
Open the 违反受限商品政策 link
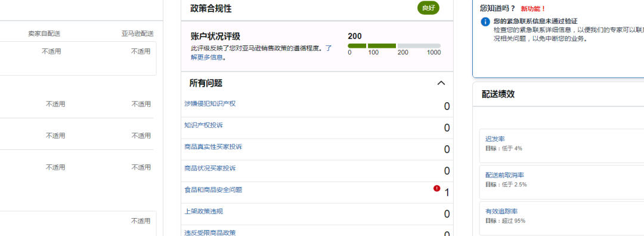coord(210,232)
